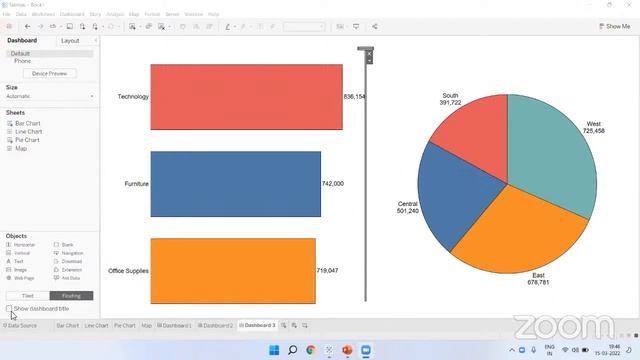The image size is (640, 360).
Task: Select the Navigation object
Action: point(69,253)
